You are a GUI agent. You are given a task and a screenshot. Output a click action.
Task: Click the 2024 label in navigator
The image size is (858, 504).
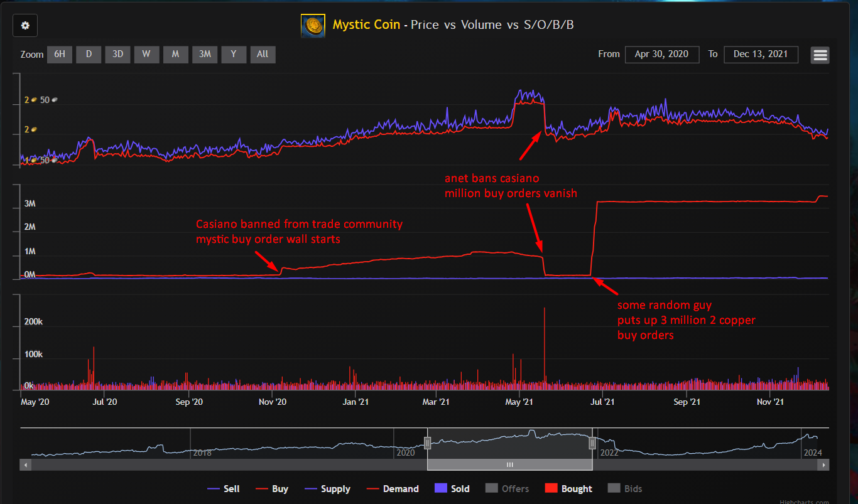coord(812,453)
